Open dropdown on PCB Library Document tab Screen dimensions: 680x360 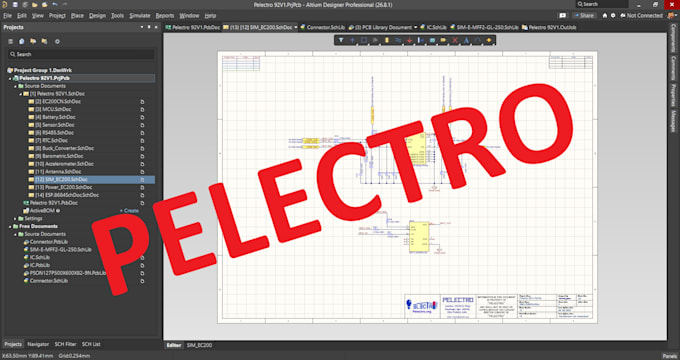click(x=415, y=27)
